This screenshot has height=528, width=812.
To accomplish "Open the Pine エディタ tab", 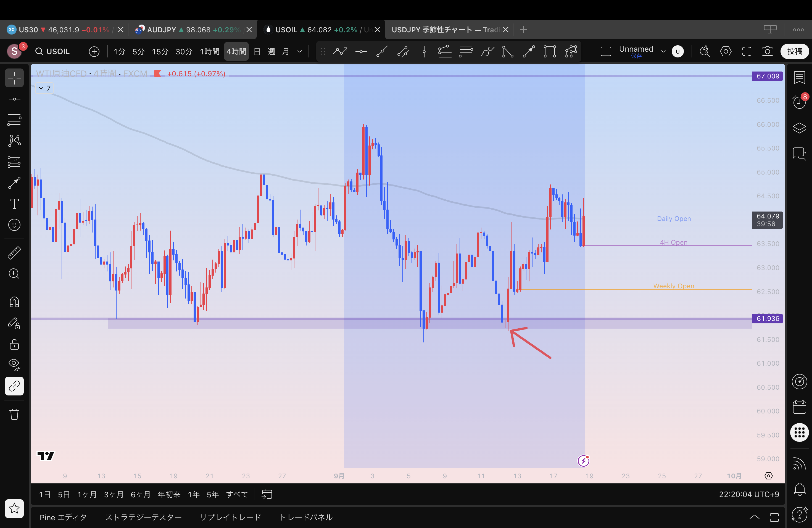I will coord(63,517).
